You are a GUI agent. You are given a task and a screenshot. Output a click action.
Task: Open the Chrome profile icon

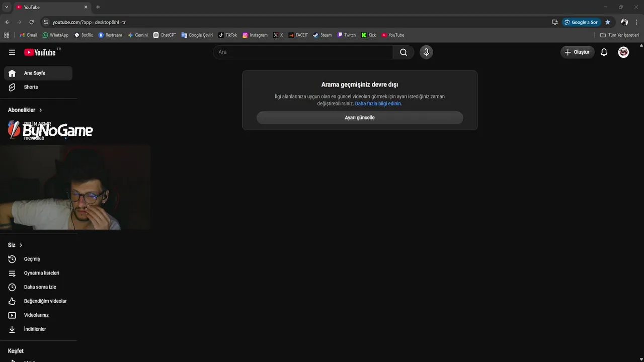coord(624,22)
